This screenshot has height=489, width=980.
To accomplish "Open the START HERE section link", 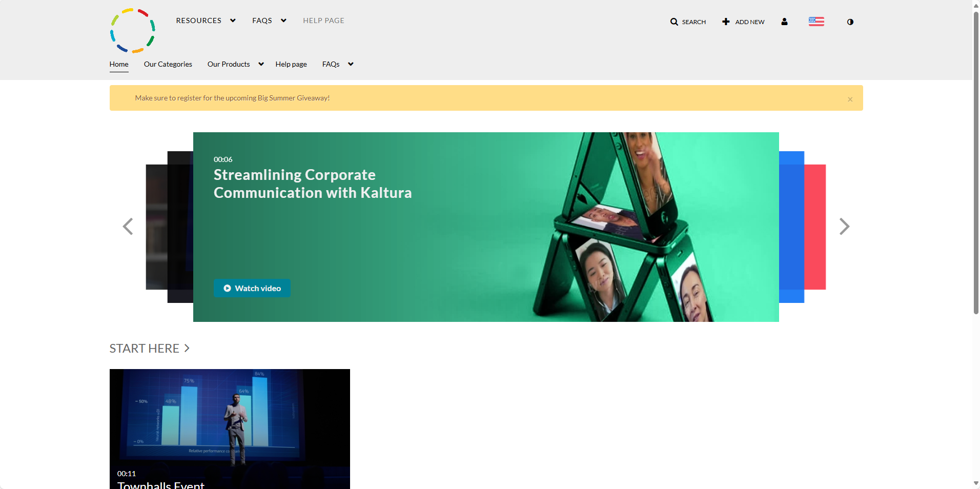I will tap(150, 349).
